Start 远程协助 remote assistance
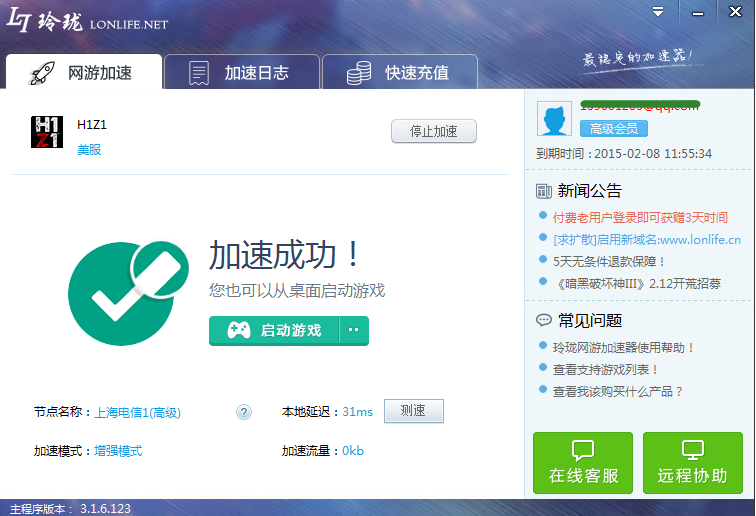Viewport: 756px width, 516px height. 693,463
